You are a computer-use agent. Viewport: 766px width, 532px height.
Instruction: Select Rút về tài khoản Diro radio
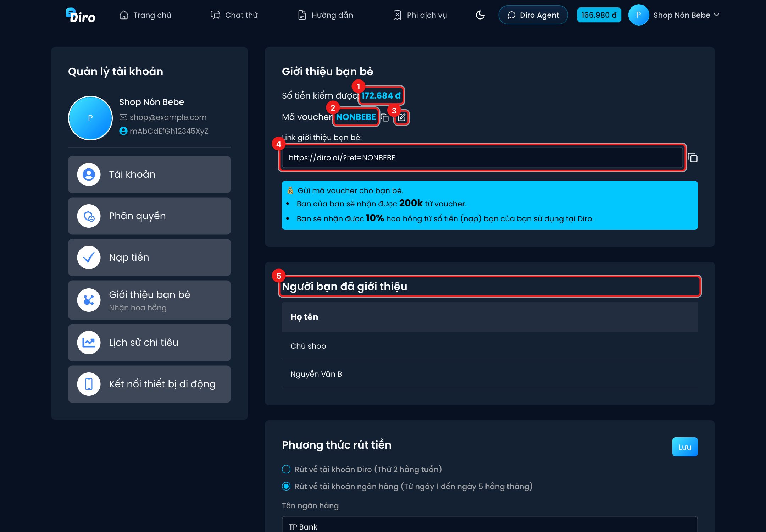(286, 469)
